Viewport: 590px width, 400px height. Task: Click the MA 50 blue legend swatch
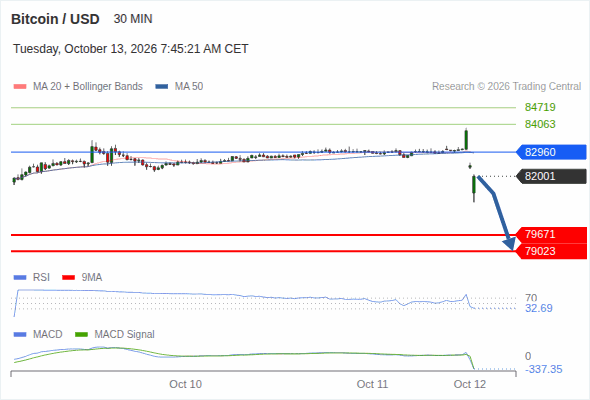pyautogui.click(x=162, y=87)
